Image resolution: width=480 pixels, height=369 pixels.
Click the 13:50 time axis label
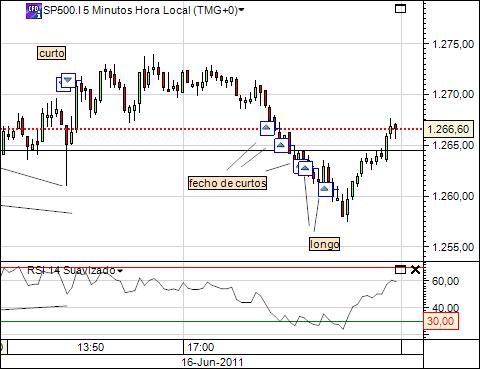[x=91, y=347]
